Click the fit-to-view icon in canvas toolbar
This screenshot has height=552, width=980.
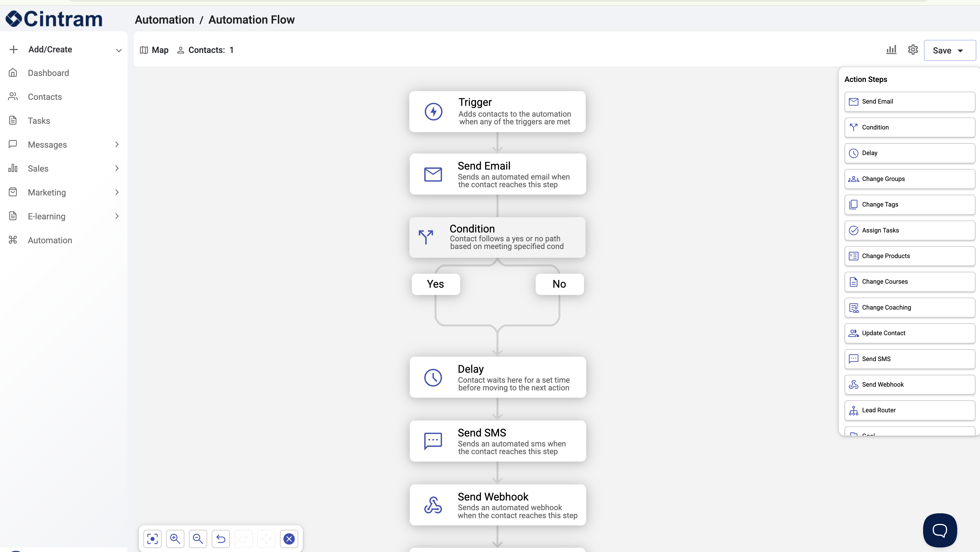(152, 539)
